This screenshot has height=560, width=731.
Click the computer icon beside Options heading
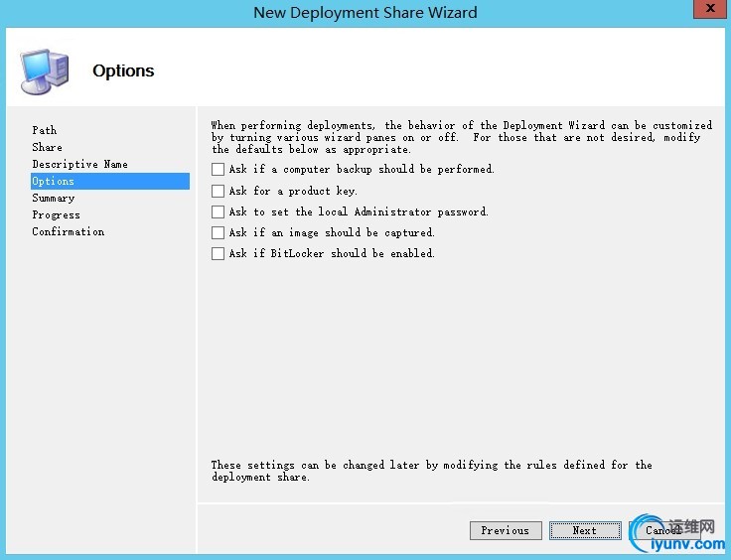coord(45,71)
